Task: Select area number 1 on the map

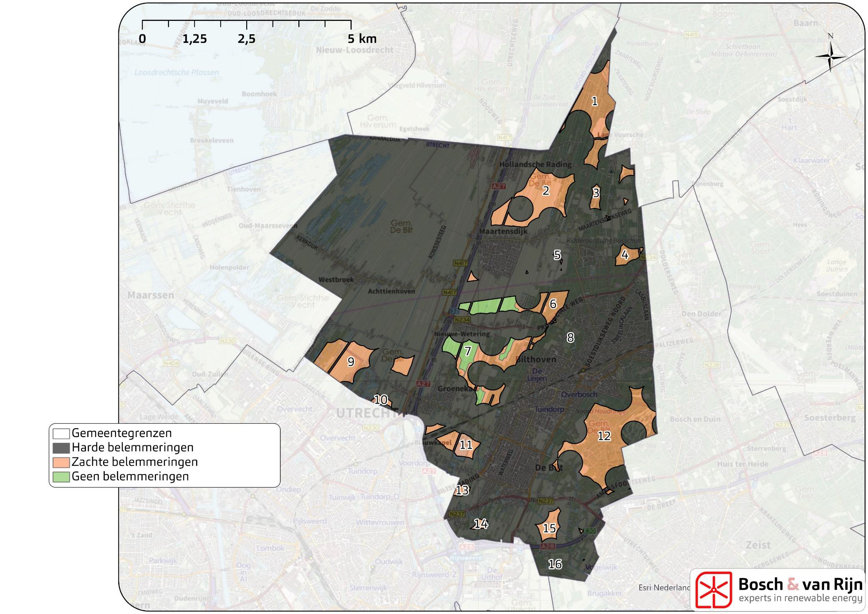Action: (x=595, y=101)
